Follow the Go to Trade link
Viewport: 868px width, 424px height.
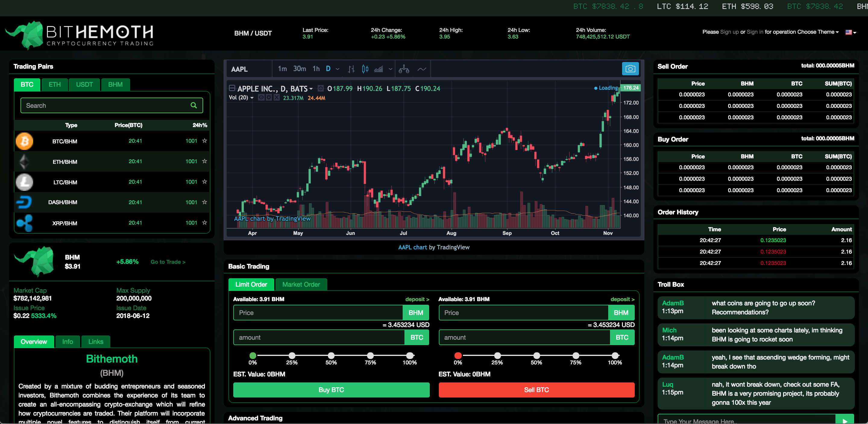click(x=168, y=262)
